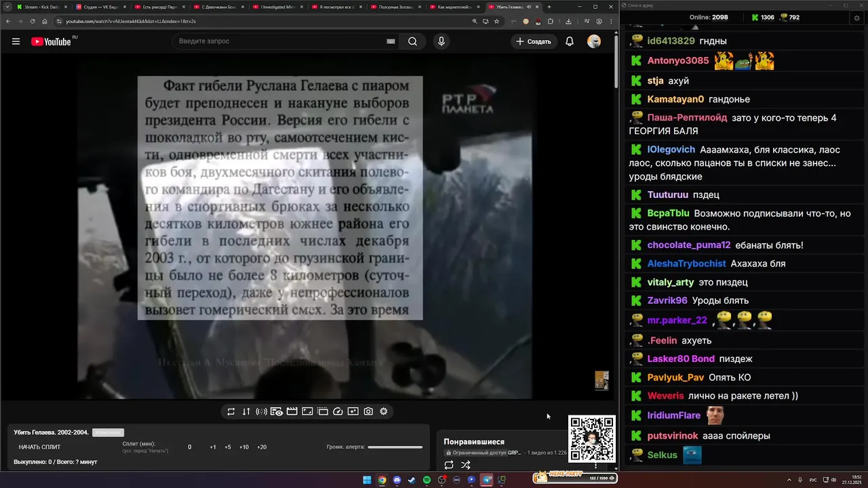
Task: Click the on-screen keyboard icon in search box
Action: tap(391, 41)
